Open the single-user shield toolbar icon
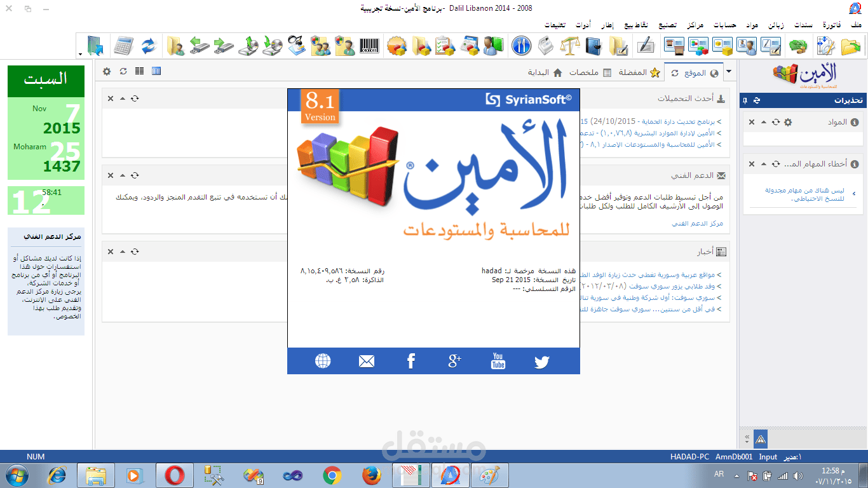Viewport: 868px width, 488px height. 344,46
